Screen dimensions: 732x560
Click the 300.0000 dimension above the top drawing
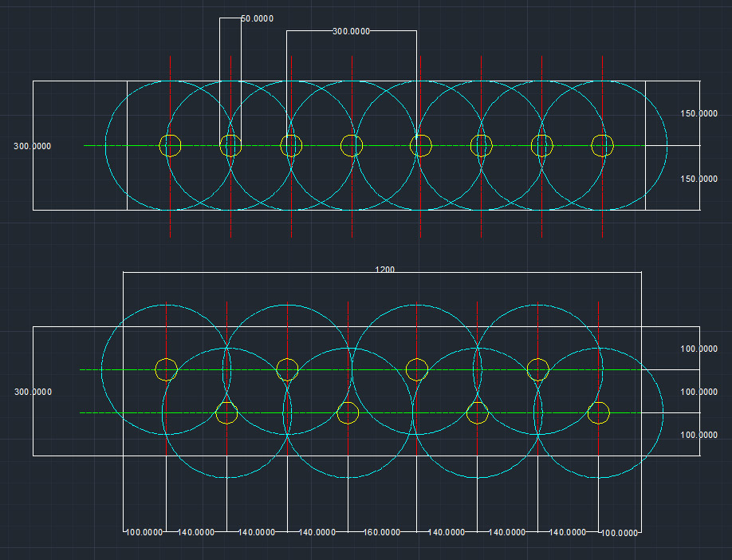click(351, 31)
